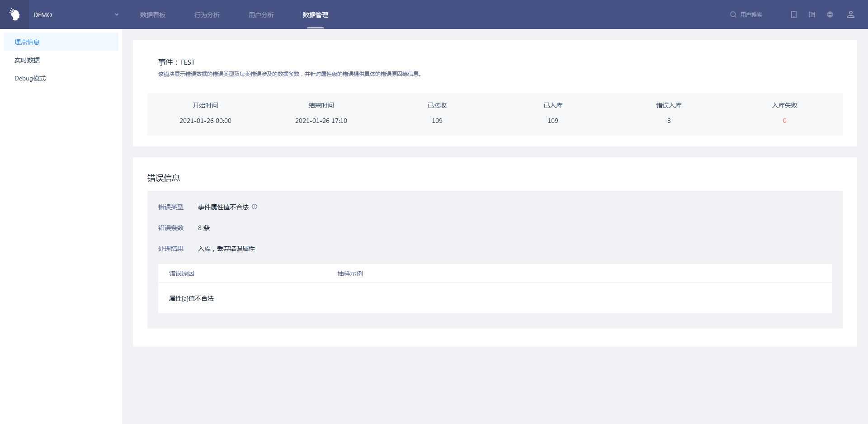This screenshot has width=868, height=424.
Task: Click the search magnifier icon
Action: (x=733, y=14)
